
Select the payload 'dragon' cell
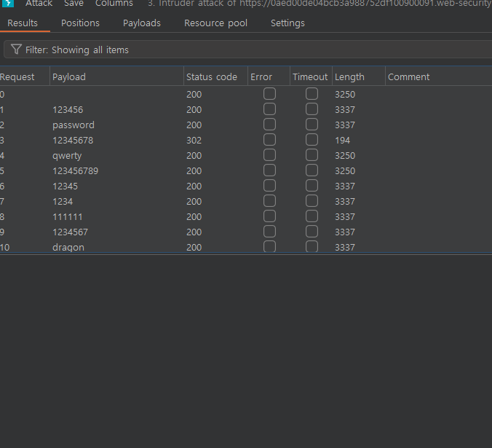[x=68, y=248]
